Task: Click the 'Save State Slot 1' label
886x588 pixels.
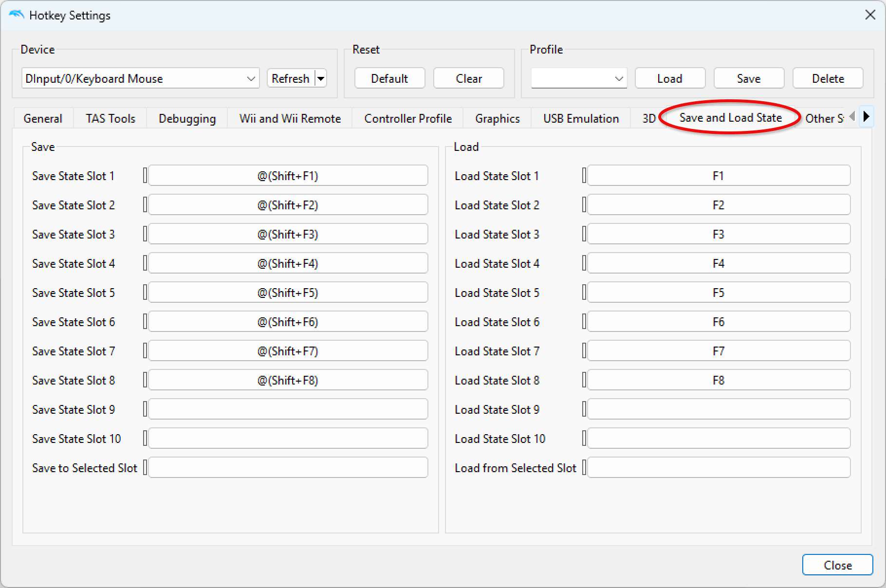Action: tap(73, 176)
